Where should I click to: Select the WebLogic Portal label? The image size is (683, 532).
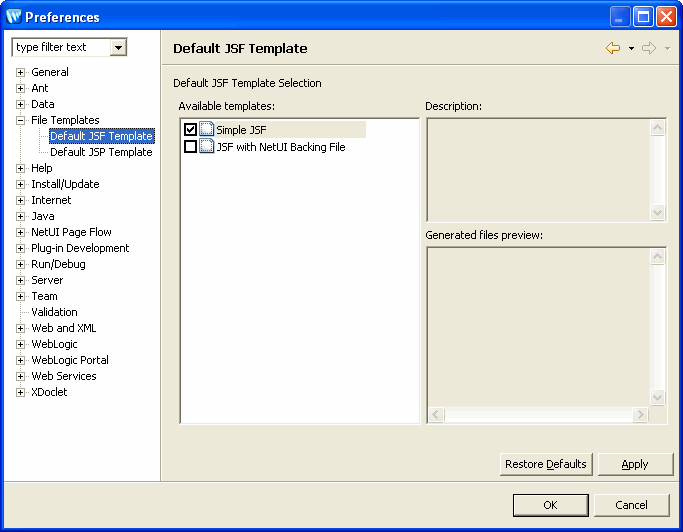pyautogui.click(x=70, y=360)
